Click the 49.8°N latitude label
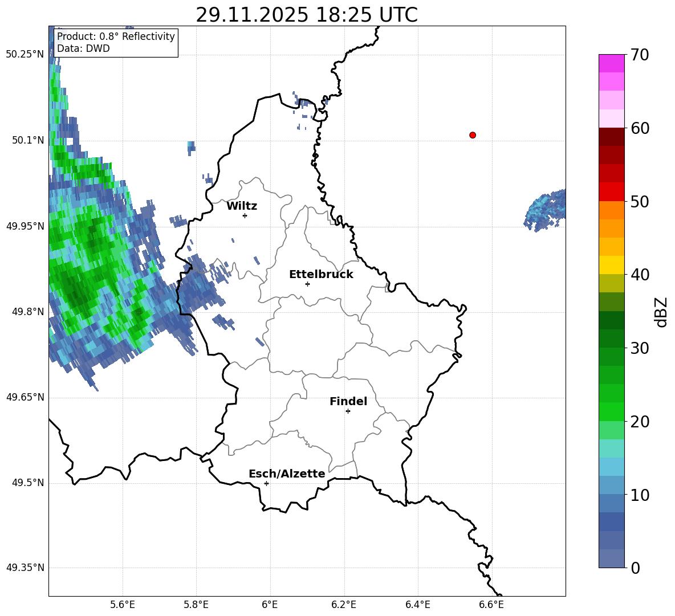The height and width of the screenshot is (616, 675). pos(28,312)
